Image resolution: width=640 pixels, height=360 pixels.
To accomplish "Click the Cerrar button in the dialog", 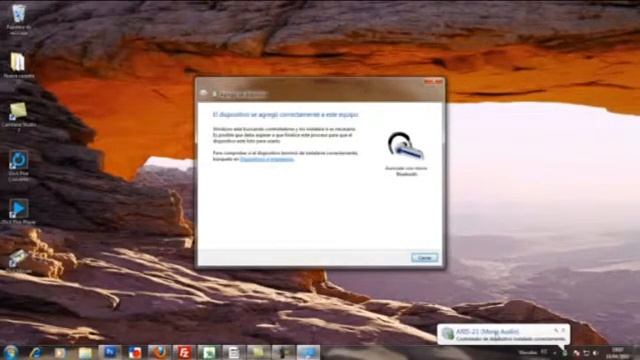I will [x=424, y=258].
